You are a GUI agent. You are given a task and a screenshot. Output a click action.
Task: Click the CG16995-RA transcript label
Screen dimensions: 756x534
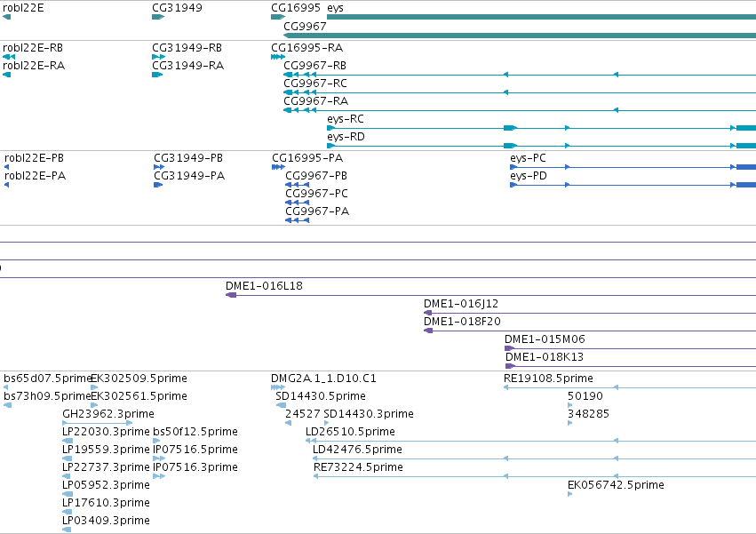(x=307, y=48)
